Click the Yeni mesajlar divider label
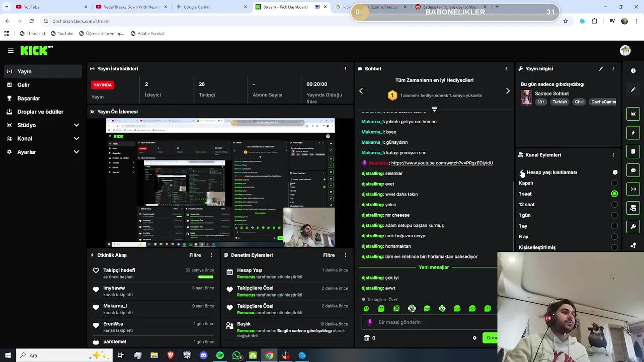This screenshot has width=644, height=362. click(434, 267)
